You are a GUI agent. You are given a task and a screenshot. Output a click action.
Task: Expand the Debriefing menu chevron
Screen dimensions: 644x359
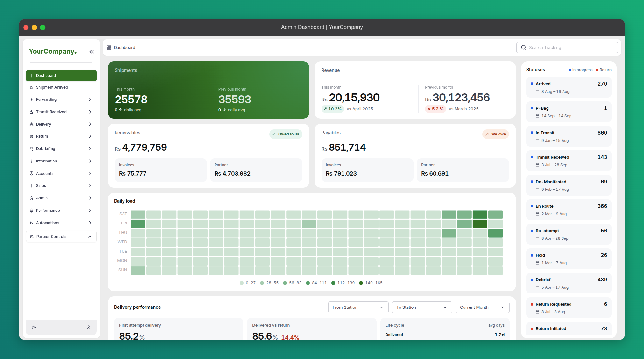90,149
